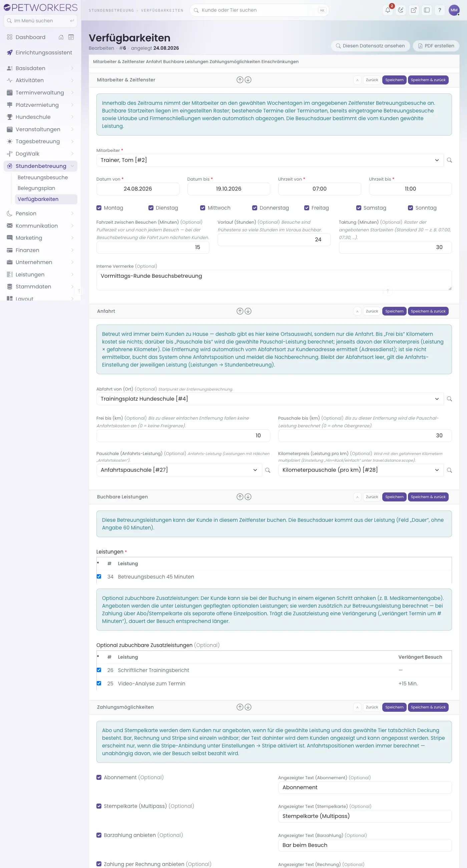Expand the Hundeschule menu
This screenshot has height=868, width=467.
tap(40, 117)
